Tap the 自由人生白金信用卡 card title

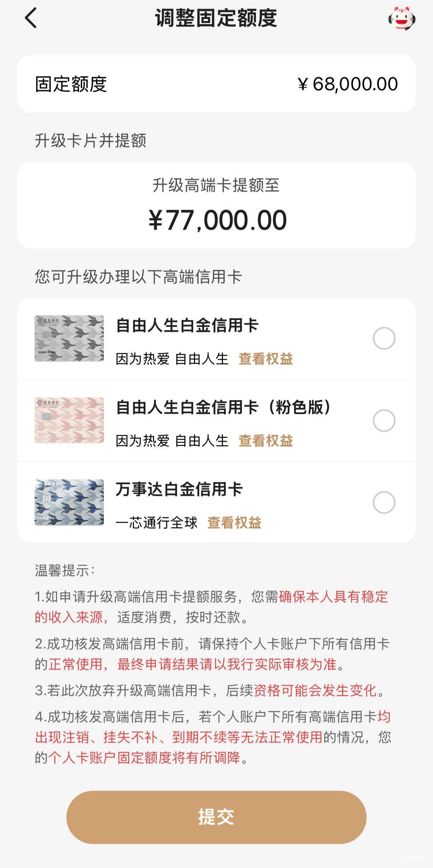tap(187, 325)
